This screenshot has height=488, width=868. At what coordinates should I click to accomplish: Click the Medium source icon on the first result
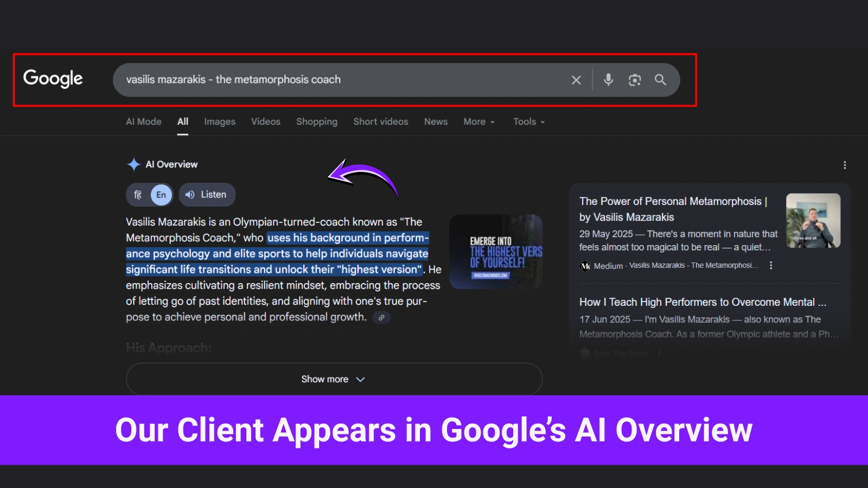pyautogui.click(x=585, y=266)
